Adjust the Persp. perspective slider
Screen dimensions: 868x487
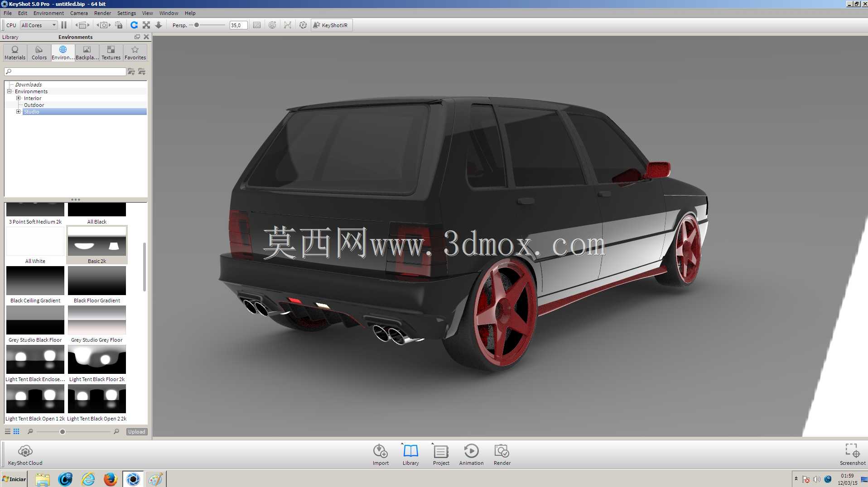pos(197,25)
